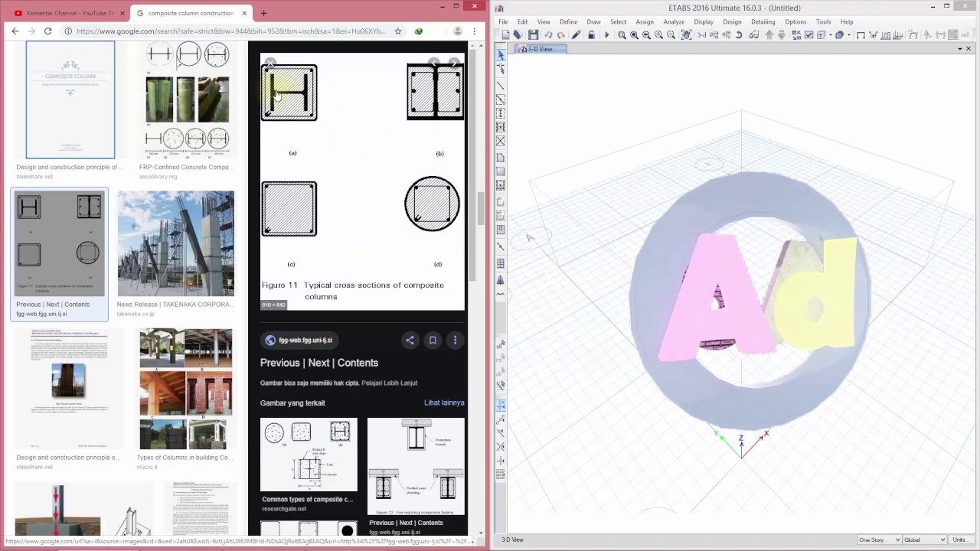Click the Redo icon in ETABS toolbar
Viewport: 980px width, 551px height.
tap(561, 35)
